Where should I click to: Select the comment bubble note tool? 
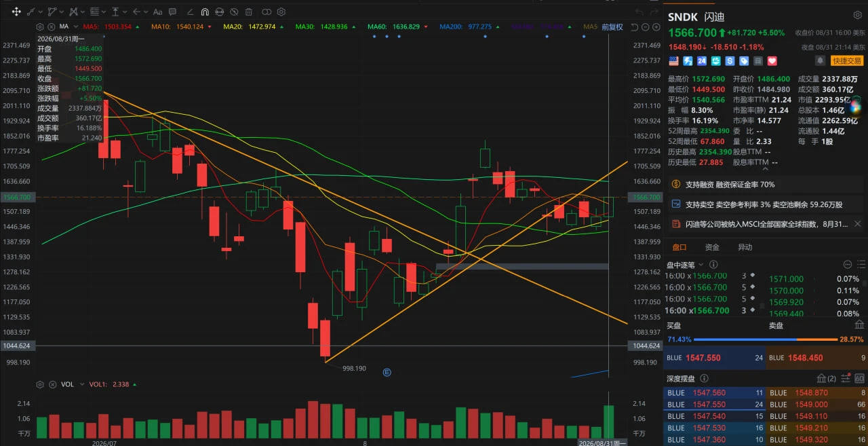(x=172, y=12)
